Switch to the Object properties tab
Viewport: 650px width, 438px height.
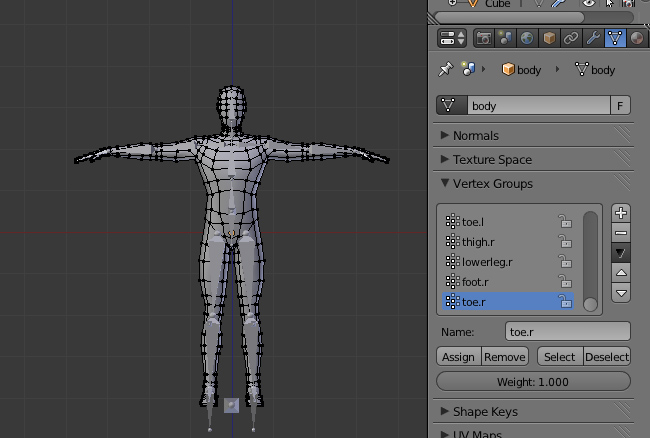coord(549,38)
